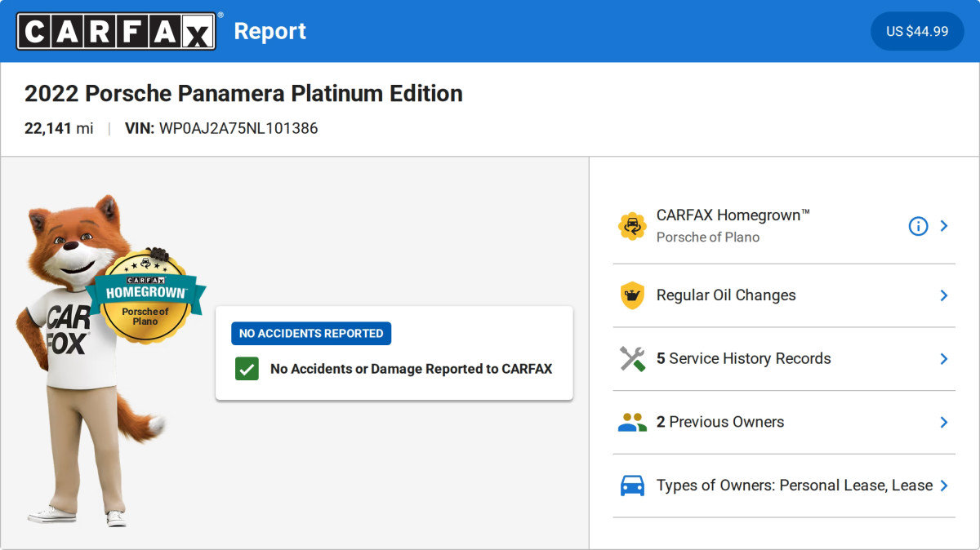The width and height of the screenshot is (980, 550).
Task: Expand CARFAX Homegrown row chevron
Action: (x=943, y=226)
